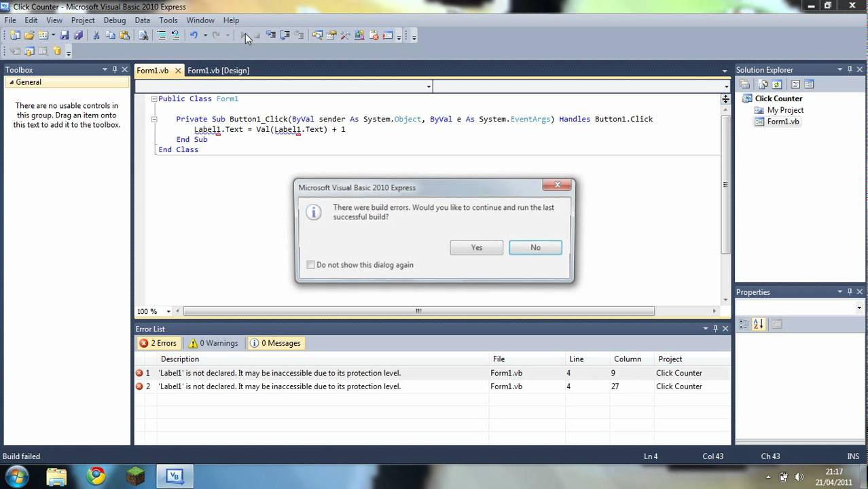
Task: Close the Form1.vb tab
Action: coord(178,71)
